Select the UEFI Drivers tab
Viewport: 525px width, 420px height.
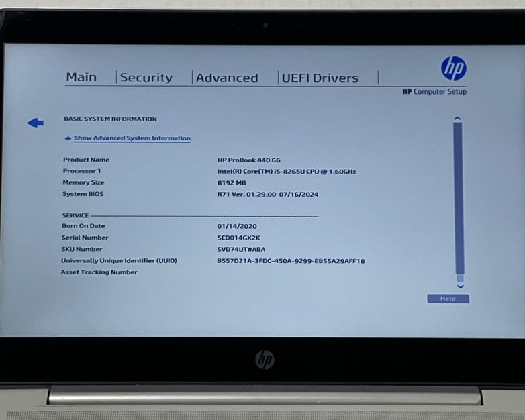[320, 78]
